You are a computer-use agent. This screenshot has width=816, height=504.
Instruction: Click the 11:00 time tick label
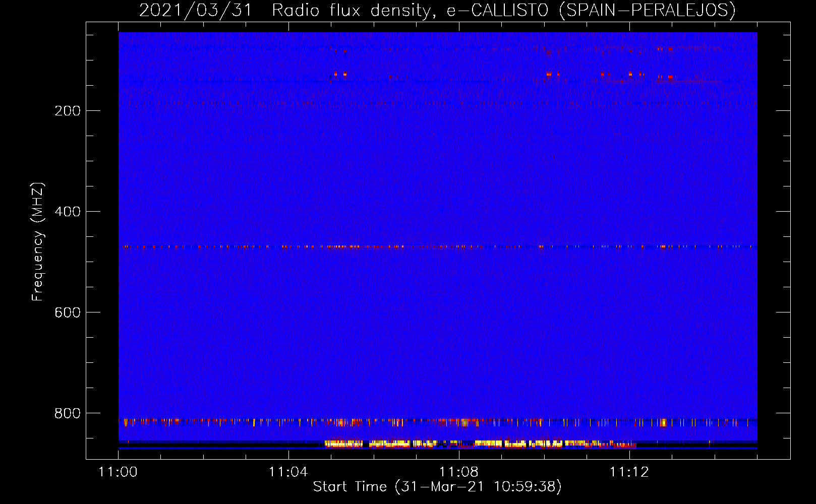118,472
